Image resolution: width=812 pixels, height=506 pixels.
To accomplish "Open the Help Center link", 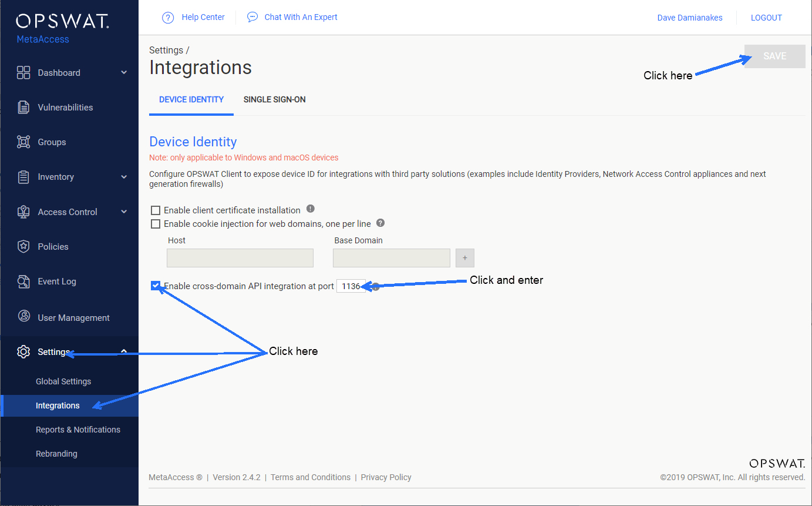I will coord(203,18).
